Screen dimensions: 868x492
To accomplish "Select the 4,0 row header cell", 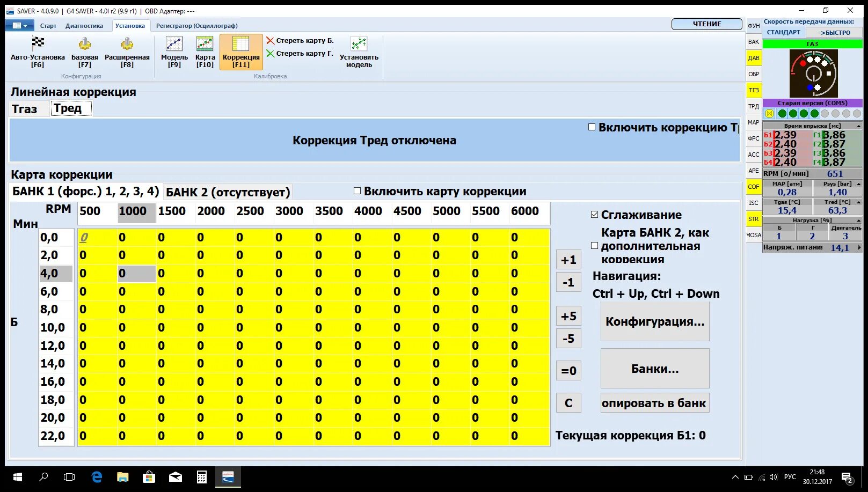I will point(56,274).
